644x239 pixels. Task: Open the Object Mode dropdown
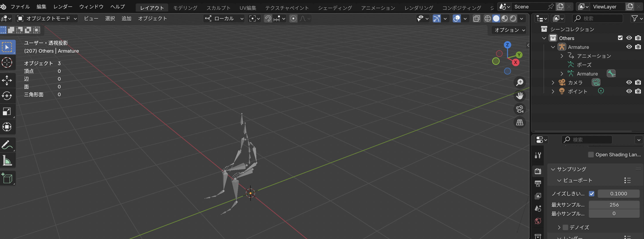(x=47, y=18)
